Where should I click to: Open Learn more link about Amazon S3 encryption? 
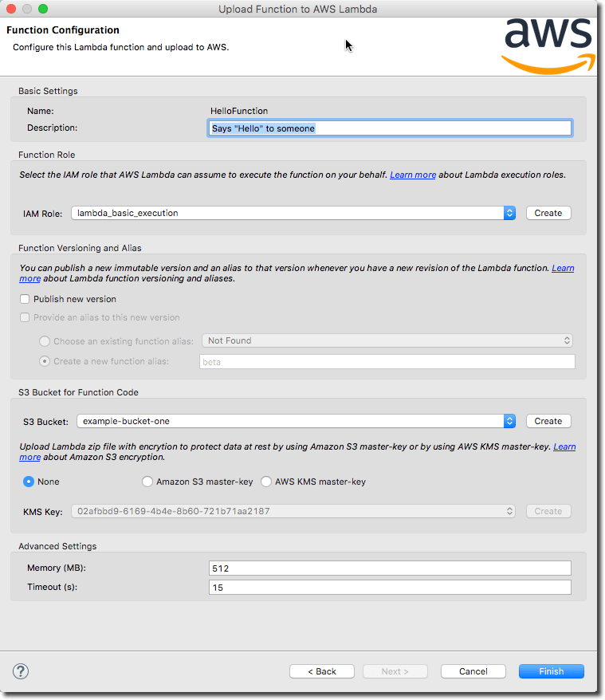pyautogui.click(x=564, y=447)
